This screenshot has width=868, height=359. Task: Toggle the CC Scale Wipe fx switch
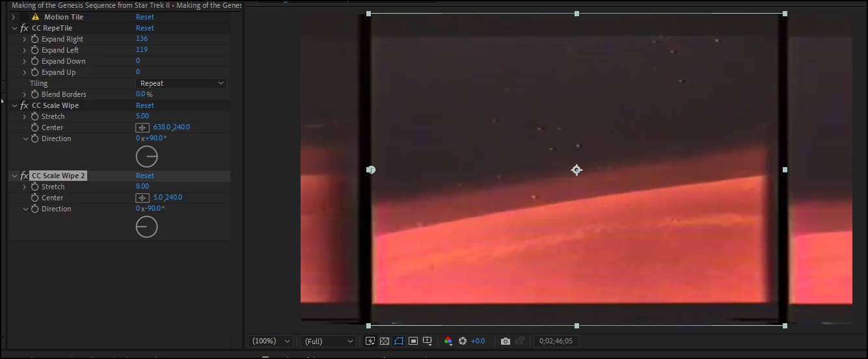coord(24,105)
